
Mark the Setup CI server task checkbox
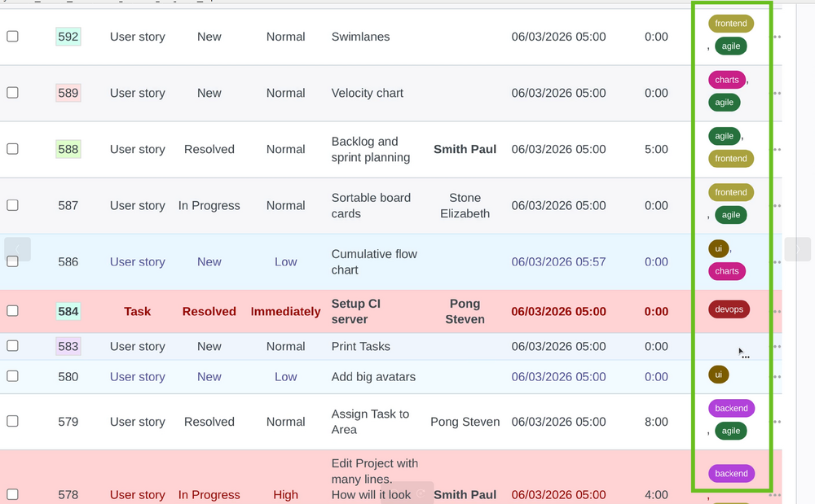pyautogui.click(x=12, y=311)
